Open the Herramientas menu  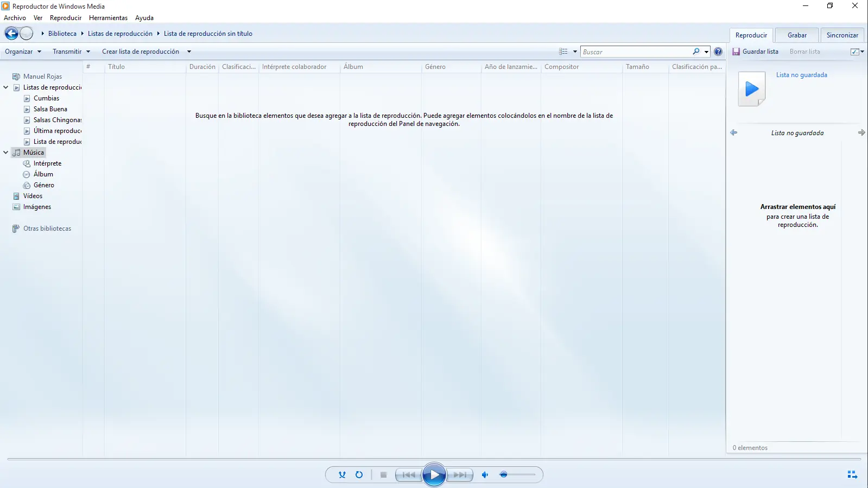click(108, 18)
